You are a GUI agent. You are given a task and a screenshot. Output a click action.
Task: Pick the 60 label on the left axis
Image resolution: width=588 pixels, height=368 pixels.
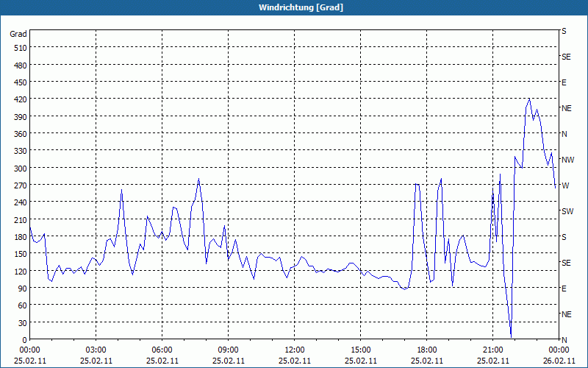click(22, 305)
